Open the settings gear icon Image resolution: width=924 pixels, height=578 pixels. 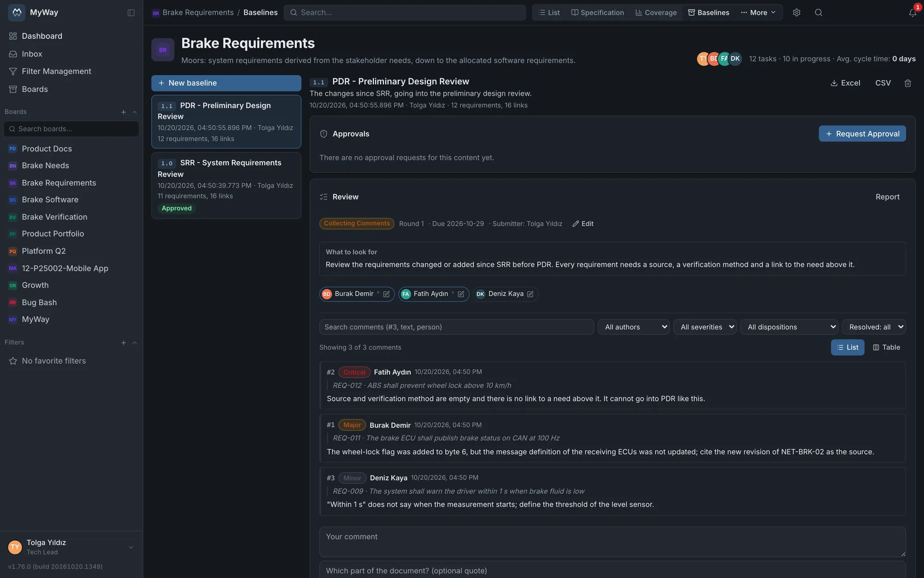[x=796, y=12]
